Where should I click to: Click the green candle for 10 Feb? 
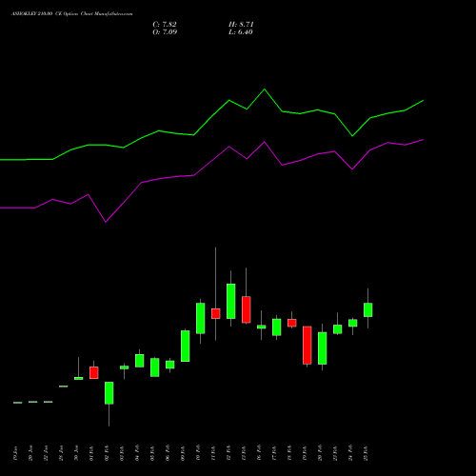[201, 318]
